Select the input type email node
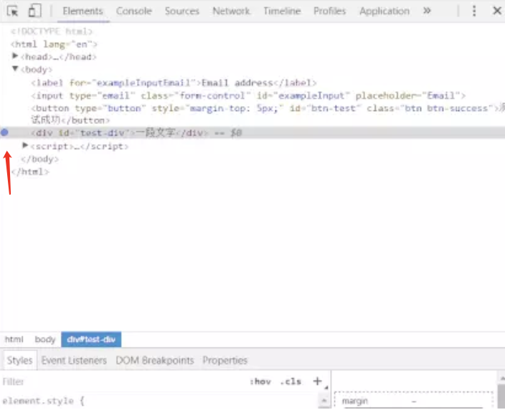This screenshot has width=505, height=420. pyautogui.click(x=248, y=95)
